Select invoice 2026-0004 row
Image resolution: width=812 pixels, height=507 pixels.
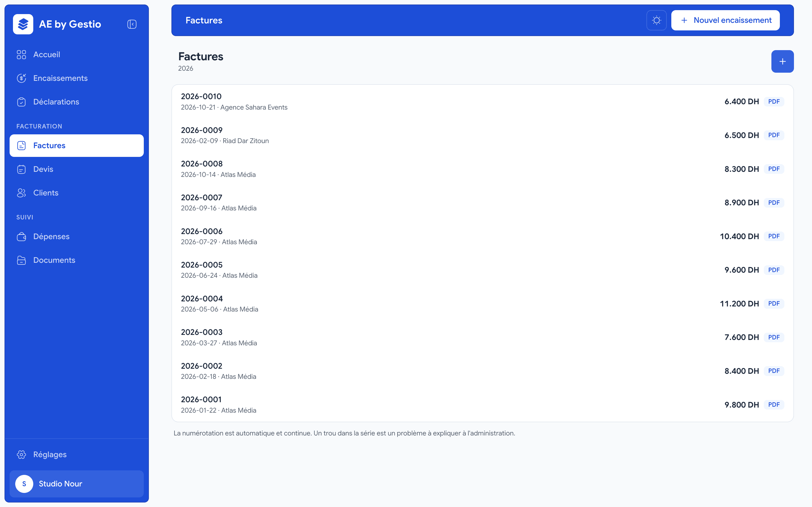pyautogui.click(x=482, y=303)
